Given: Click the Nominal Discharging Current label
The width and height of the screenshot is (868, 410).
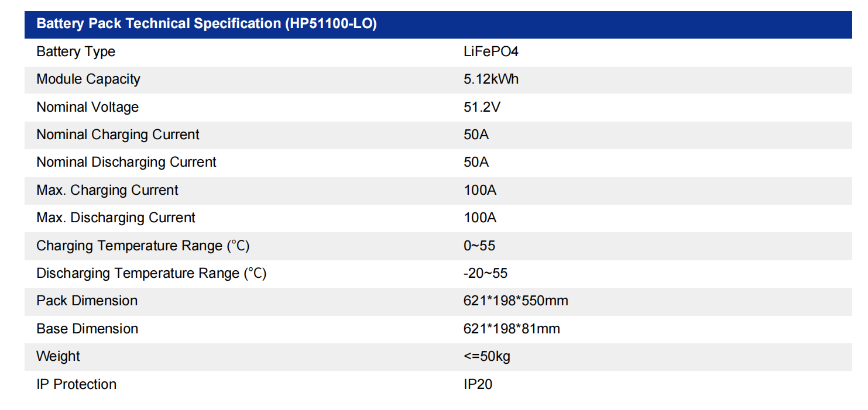Looking at the screenshot, I should tap(126, 162).
